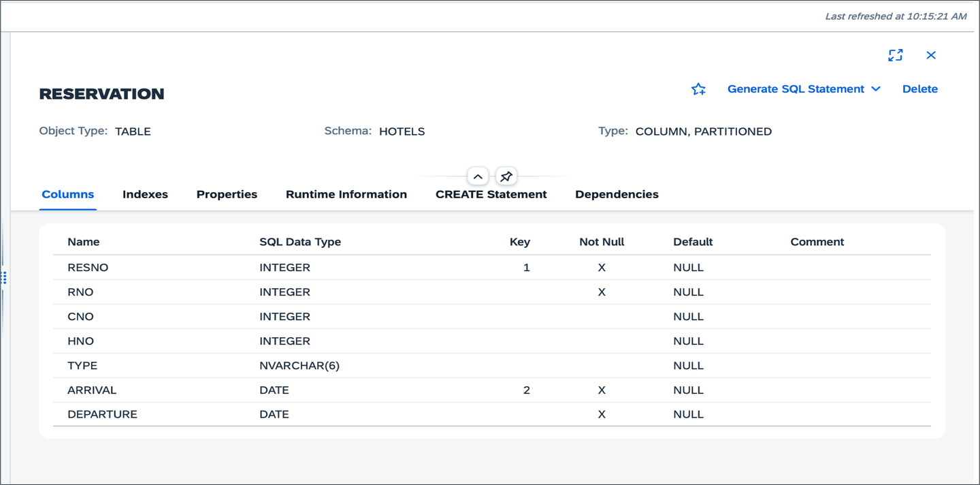The height and width of the screenshot is (485, 980).
Task: Click the NVARCHAR(6) data type cell
Action: pyautogui.click(x=299, y=366)
